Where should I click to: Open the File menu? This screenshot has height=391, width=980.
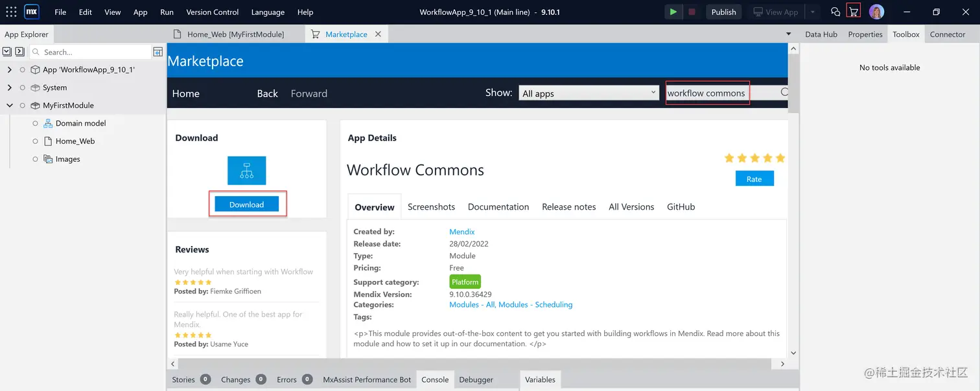pyautogui.click(x=60, y=12)
